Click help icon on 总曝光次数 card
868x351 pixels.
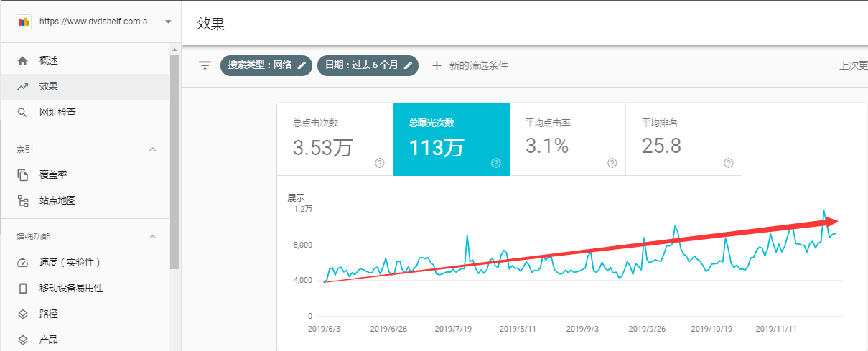tap(496, 163)
